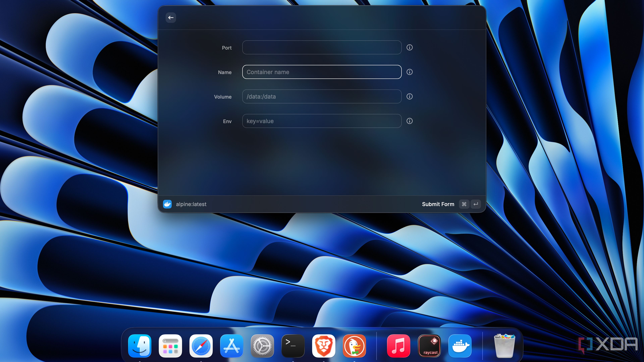Screen dimensions: 644x362
Task: Show info for the Name field
Action: click(x=410, y=72)
